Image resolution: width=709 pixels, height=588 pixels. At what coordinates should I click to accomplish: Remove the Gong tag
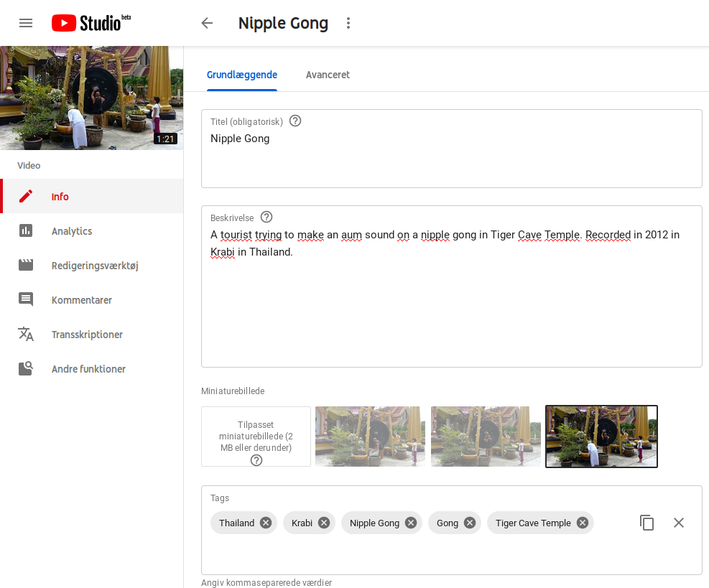tap(470, 523)
